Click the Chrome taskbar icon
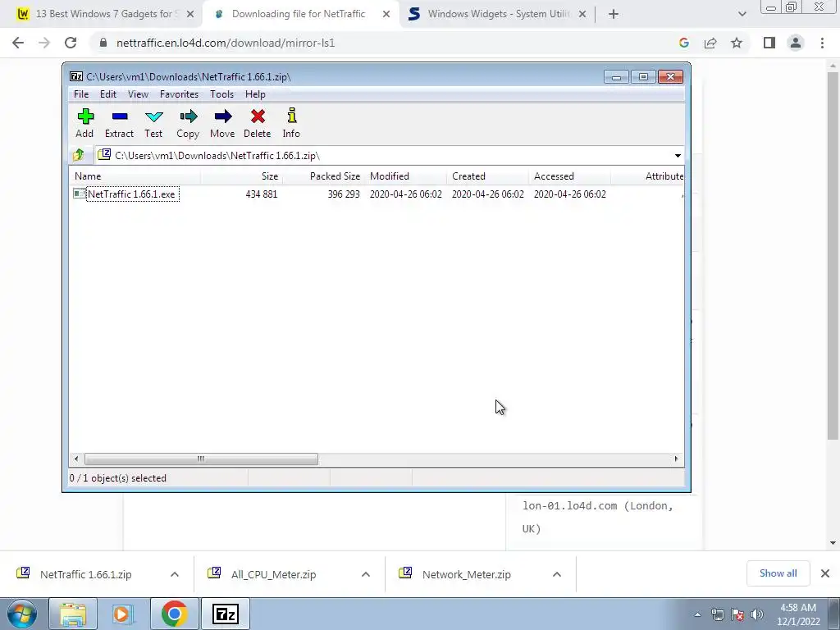 point(175,614)
